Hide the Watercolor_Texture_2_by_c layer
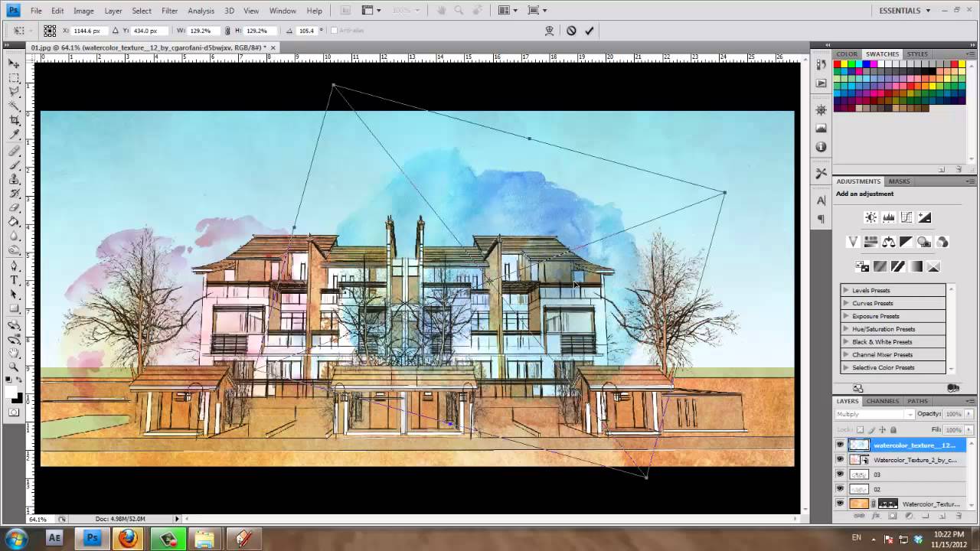Screen dimensions: 980x551 point(840,460)
